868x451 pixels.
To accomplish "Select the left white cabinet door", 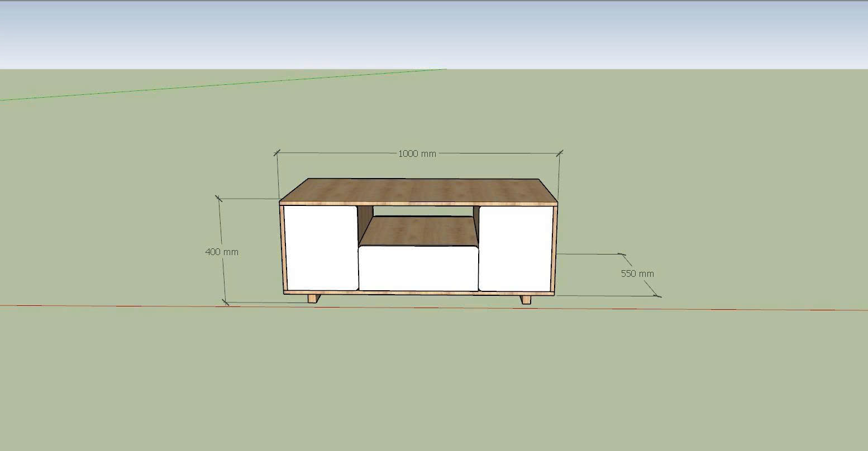I will [321, 248].
